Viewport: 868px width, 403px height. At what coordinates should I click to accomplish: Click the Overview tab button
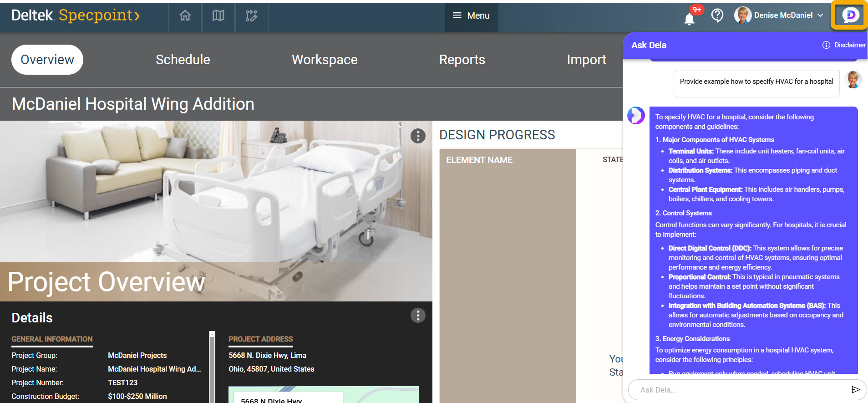[47, 60]
